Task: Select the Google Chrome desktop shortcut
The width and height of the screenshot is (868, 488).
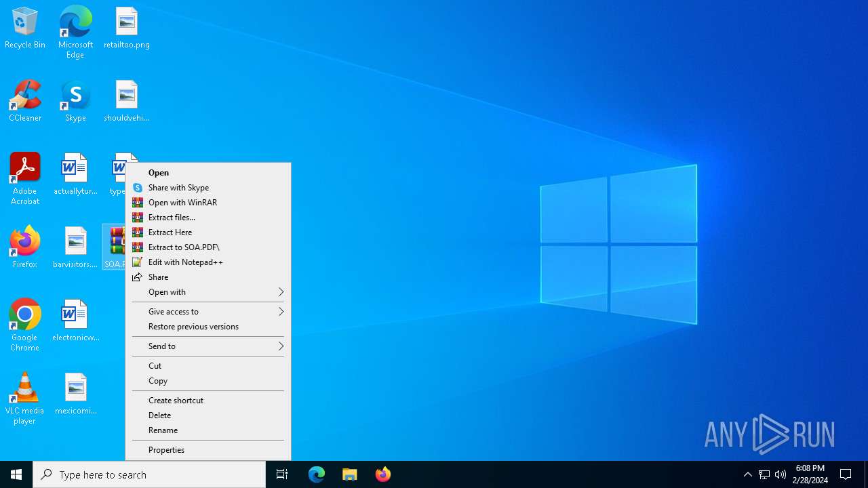Action: 25,325
